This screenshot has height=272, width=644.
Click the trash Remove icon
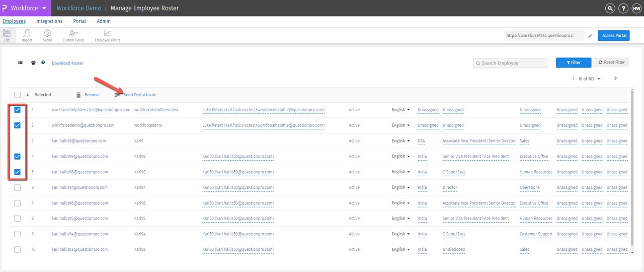click(78, 95)
